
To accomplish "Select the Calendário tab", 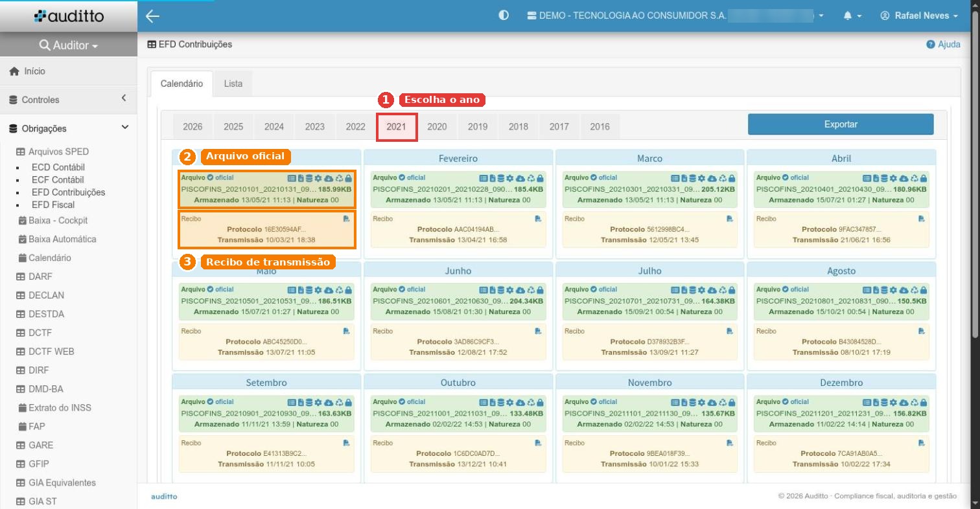I will click(x=181, y=84).
